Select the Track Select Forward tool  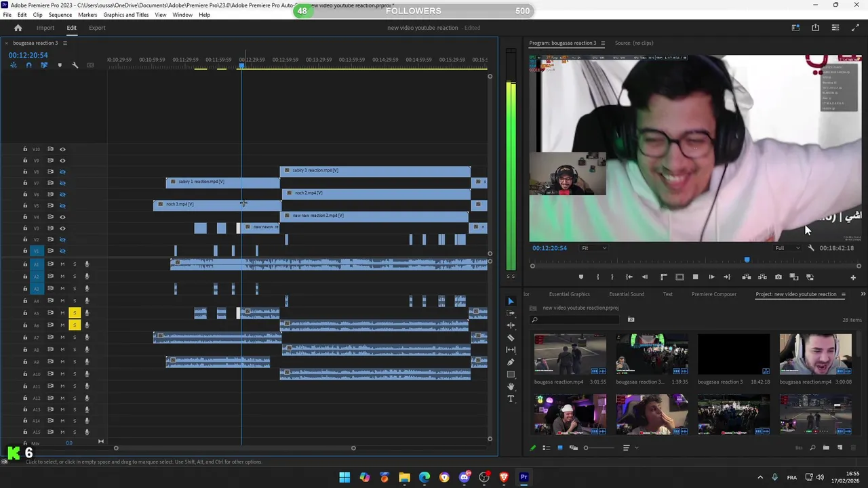(x=511, y=313)
